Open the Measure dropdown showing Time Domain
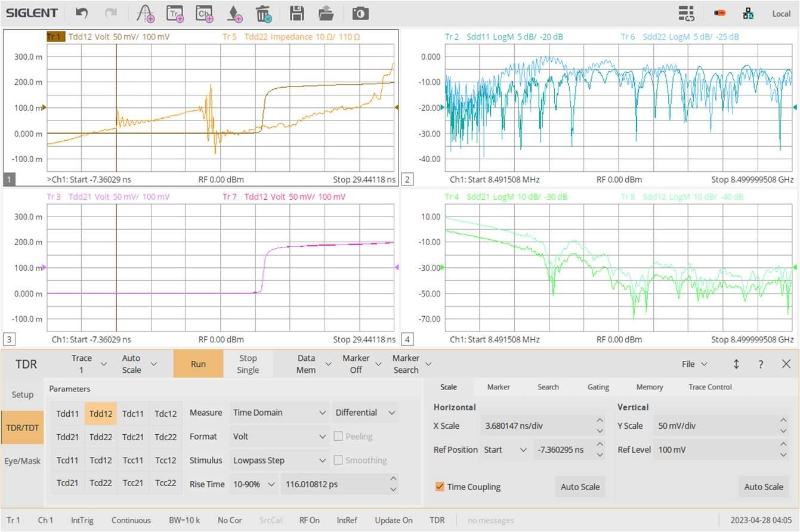Viewport: 800px width, 532px height. click(279, 412)
